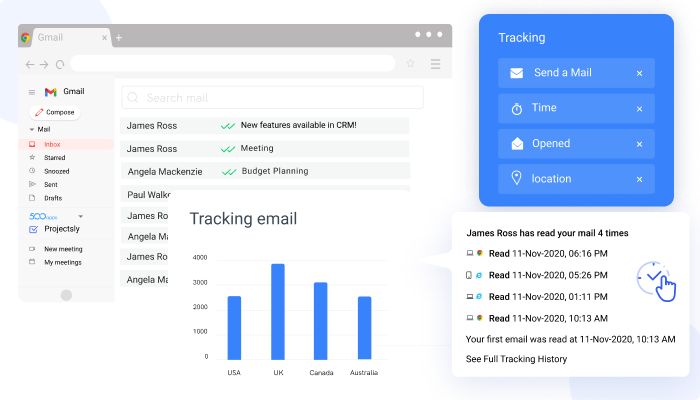The height and width of the screenshot is (400, 700).
Task: Open the browser hamburger menu
Action: [x=435, y=64]
